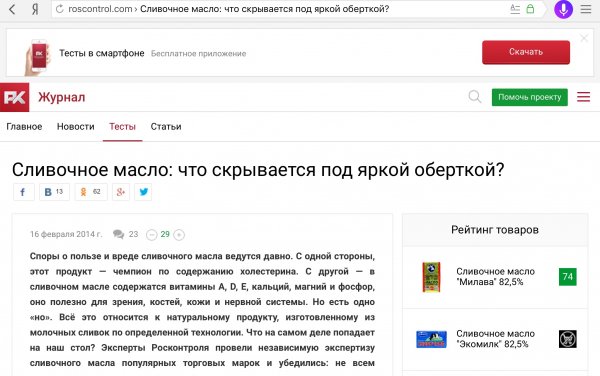
Task: Share the article on Twitter
Action: coord(143,192)
